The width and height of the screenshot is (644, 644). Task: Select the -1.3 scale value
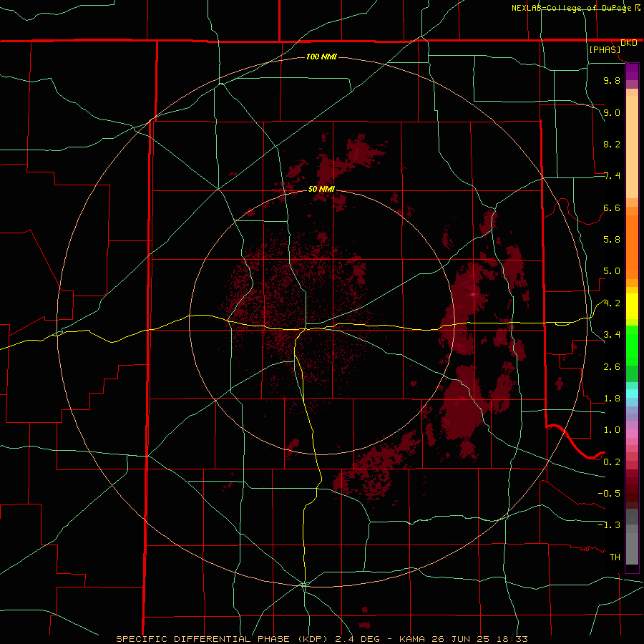coord(609,525)
